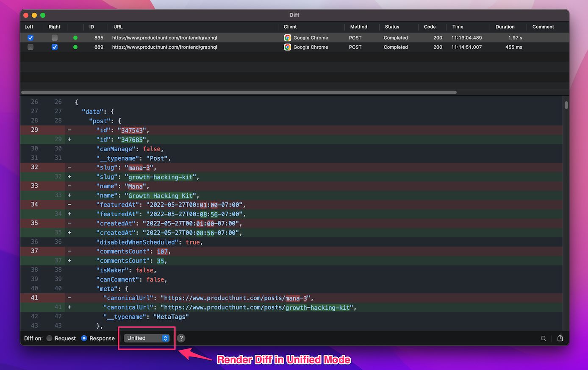Sort by the ID column header
The width and height of the screenshot is (588, 370).
(92, 27)
